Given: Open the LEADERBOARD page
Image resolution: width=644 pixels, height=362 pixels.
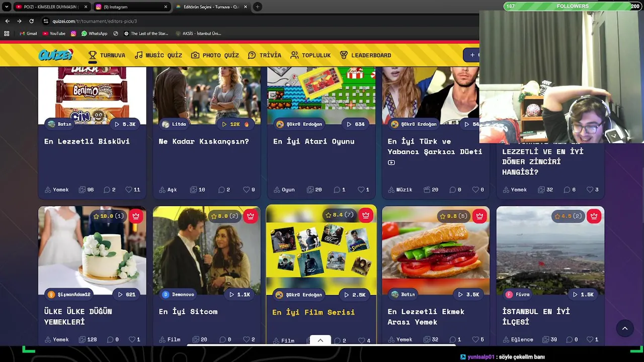Looking at the screenshot, I should tap(365, 55).
